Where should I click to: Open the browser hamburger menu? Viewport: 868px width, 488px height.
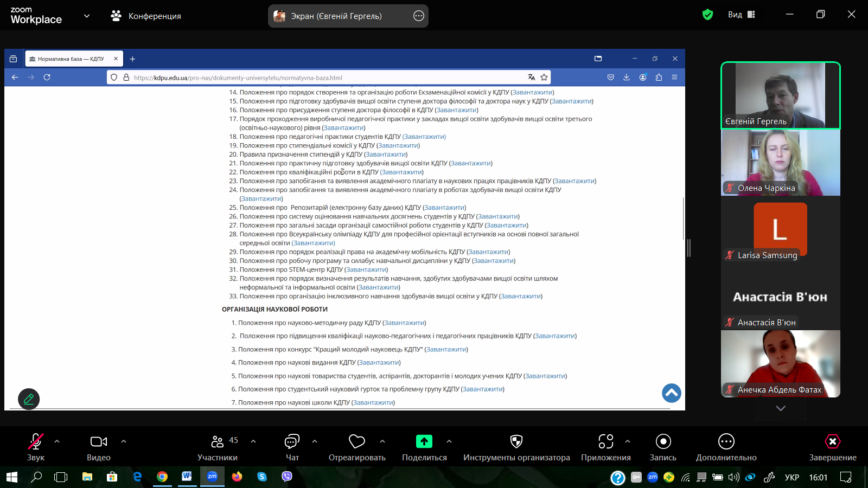coord(674,78)
